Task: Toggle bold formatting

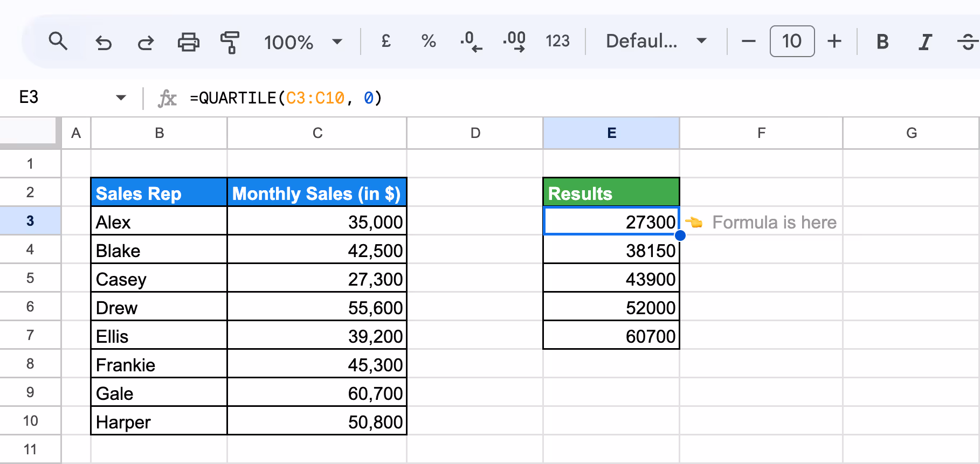Action: pyautogui.click(x=882, y=41)
